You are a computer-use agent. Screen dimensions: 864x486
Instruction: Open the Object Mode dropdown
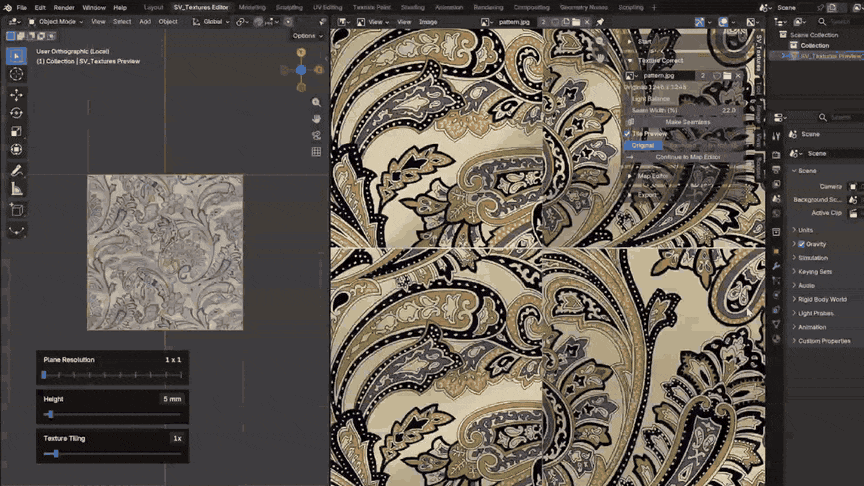pyautogui.click(x=55, y=22)
